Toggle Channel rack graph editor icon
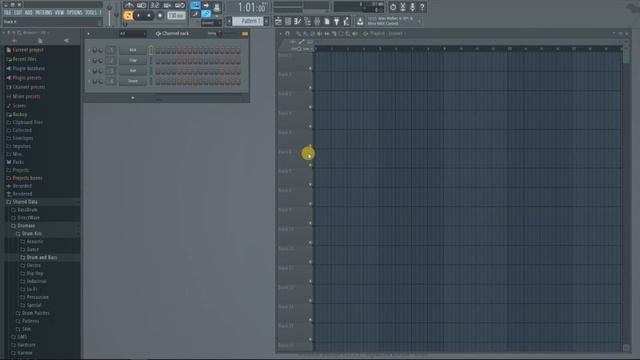This screenshot has height=360, width=640. pos(245,33)
